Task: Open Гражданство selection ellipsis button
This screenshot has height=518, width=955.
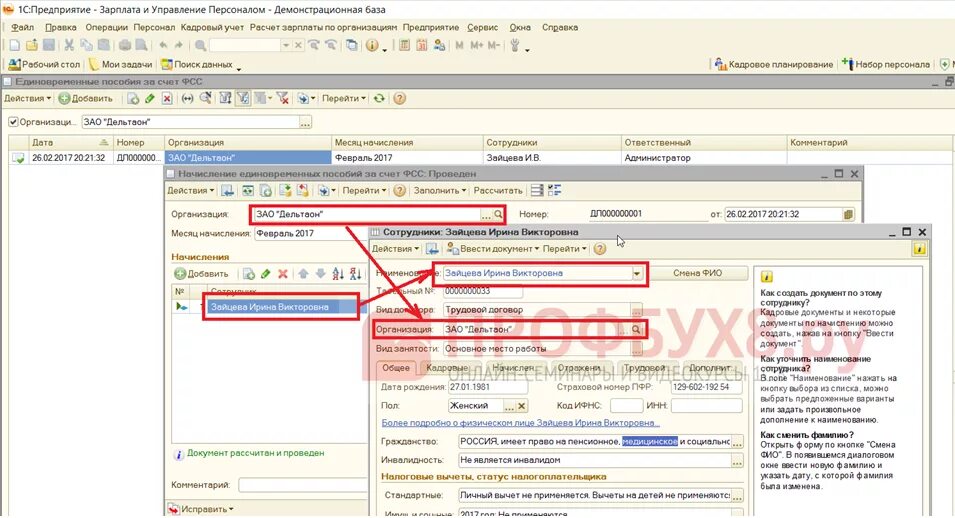Action: (x=738, y=442)
